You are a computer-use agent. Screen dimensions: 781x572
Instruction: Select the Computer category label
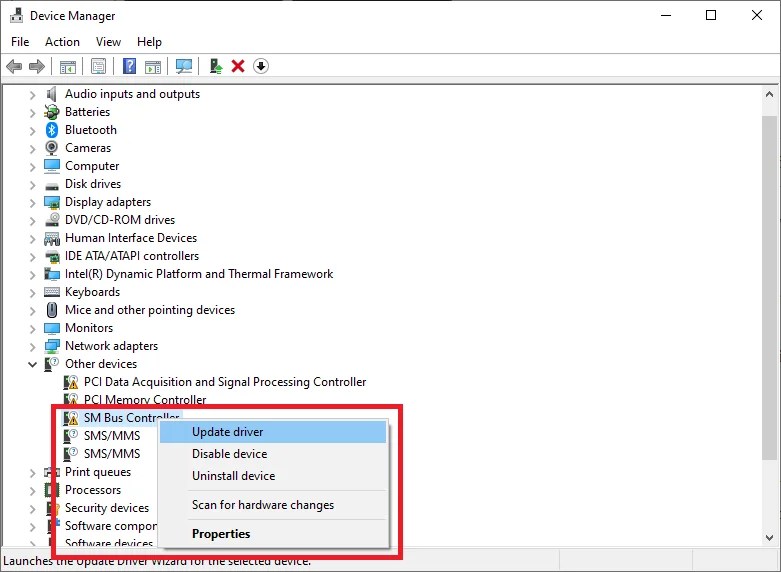click(x=92, y=166)
